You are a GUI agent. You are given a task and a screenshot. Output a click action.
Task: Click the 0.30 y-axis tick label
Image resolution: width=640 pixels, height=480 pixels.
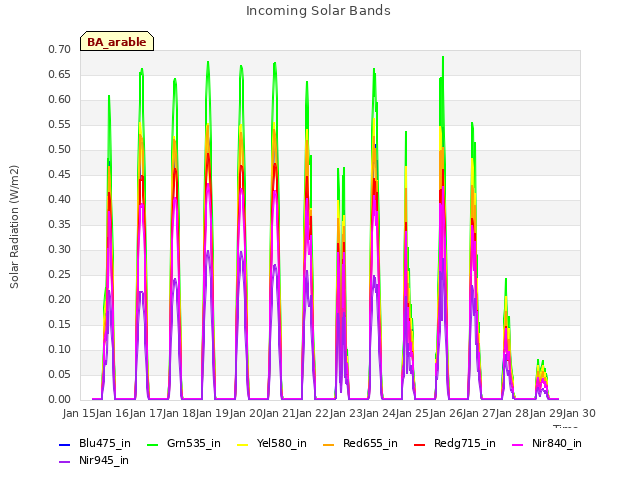click(60, 249)
